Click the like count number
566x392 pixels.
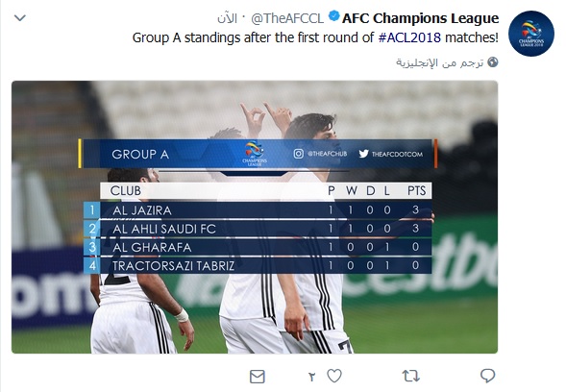[312, 377]
